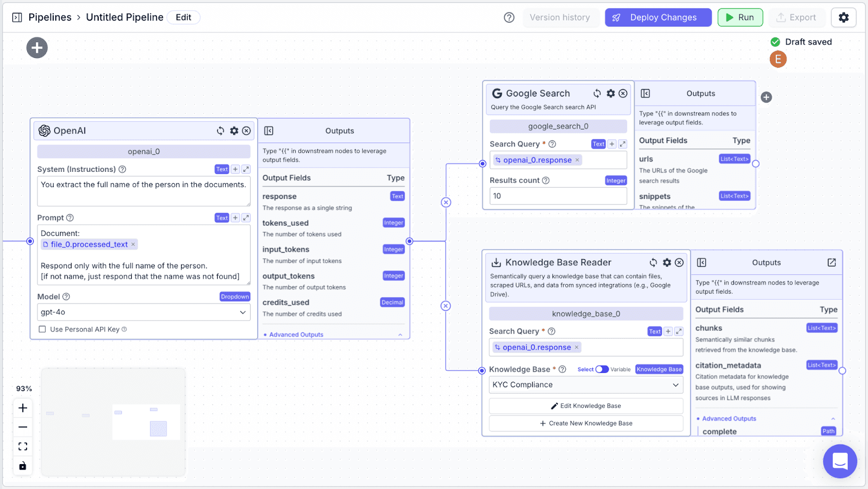Open the Model dropdown showing gpt-4o
This screenshot has width=868, height=489.
[x=144, y=312]
